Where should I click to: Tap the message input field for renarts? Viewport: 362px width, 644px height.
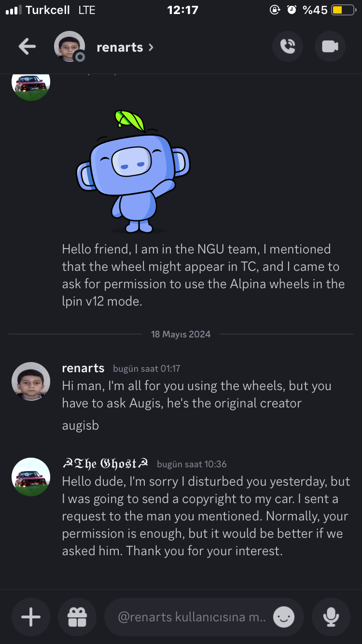pos(191,617)
